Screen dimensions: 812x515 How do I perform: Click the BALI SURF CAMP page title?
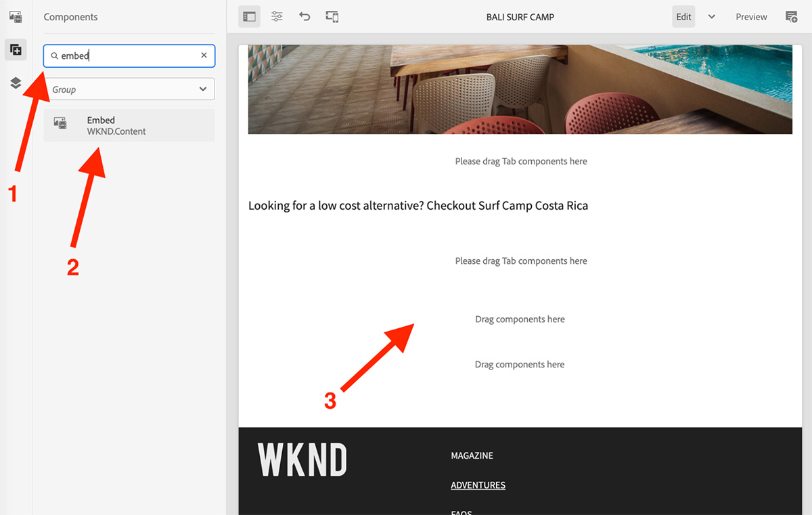pos(520,17)
